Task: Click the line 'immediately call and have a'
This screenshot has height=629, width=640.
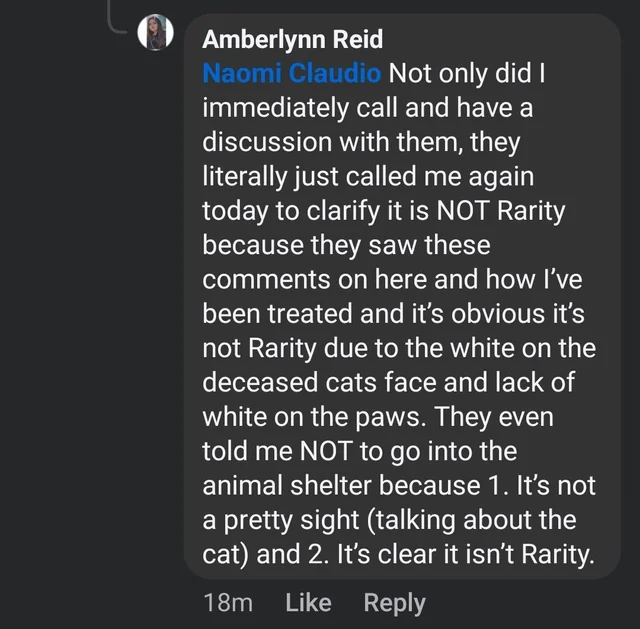Action: [x=368, y=108]
